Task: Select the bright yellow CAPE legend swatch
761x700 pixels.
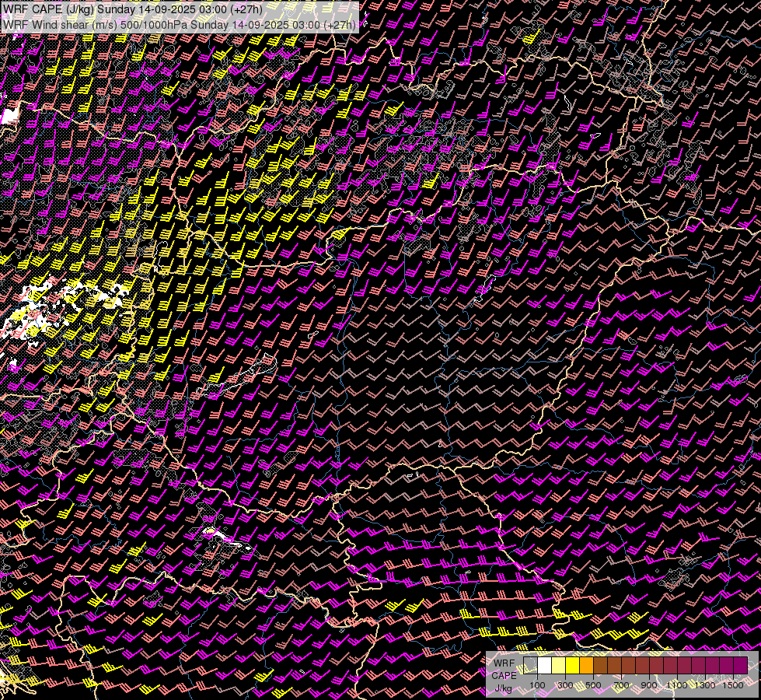Action: tap(572, 665)
